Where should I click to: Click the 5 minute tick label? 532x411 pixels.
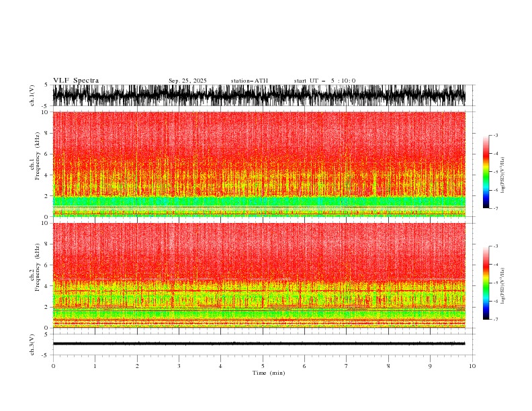point(263,366)
